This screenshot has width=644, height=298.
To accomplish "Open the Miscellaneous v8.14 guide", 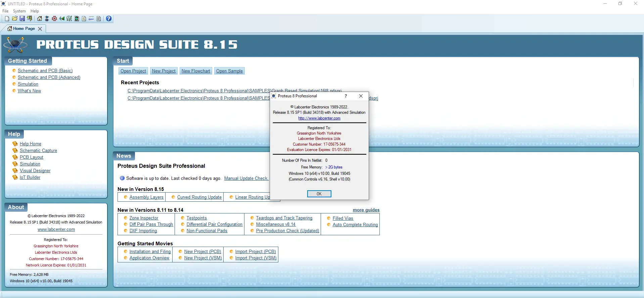I will tap(276, 224).
